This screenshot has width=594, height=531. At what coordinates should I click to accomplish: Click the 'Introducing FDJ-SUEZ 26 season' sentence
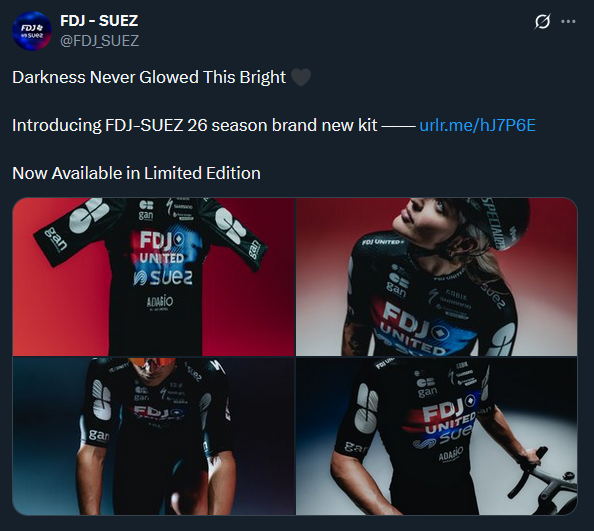(194, 125)
